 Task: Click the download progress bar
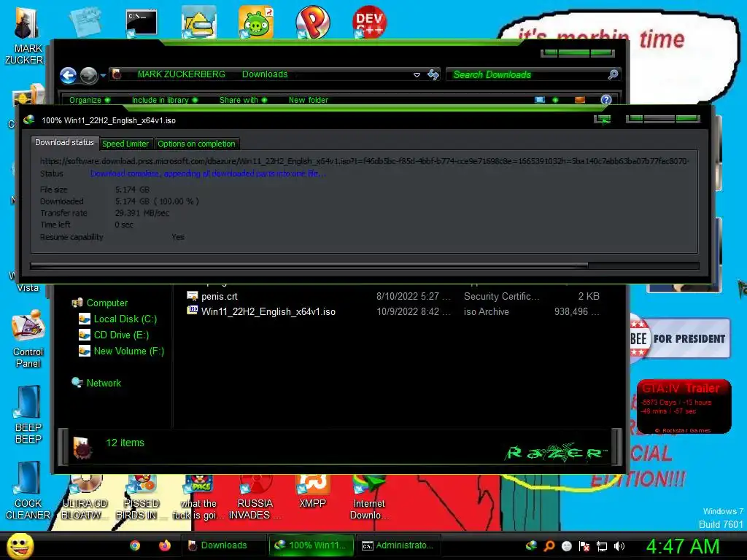365,265
